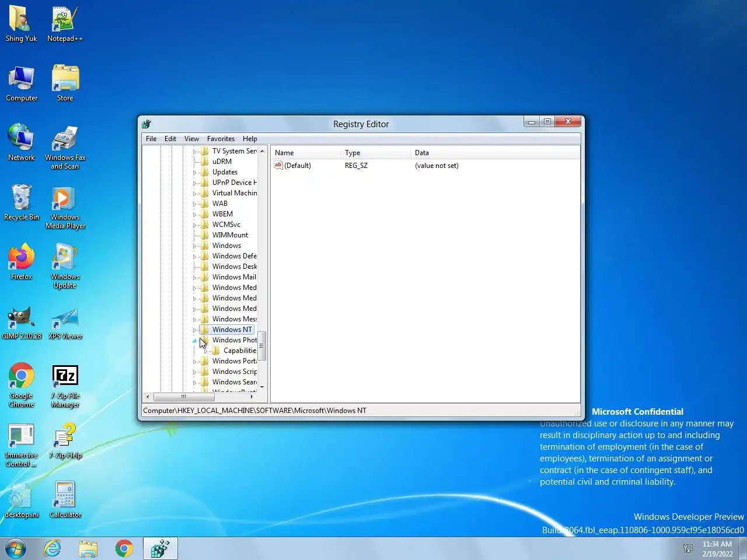
Task: Click the tree scroll-right arrow
Action: (x=252, y=397)
